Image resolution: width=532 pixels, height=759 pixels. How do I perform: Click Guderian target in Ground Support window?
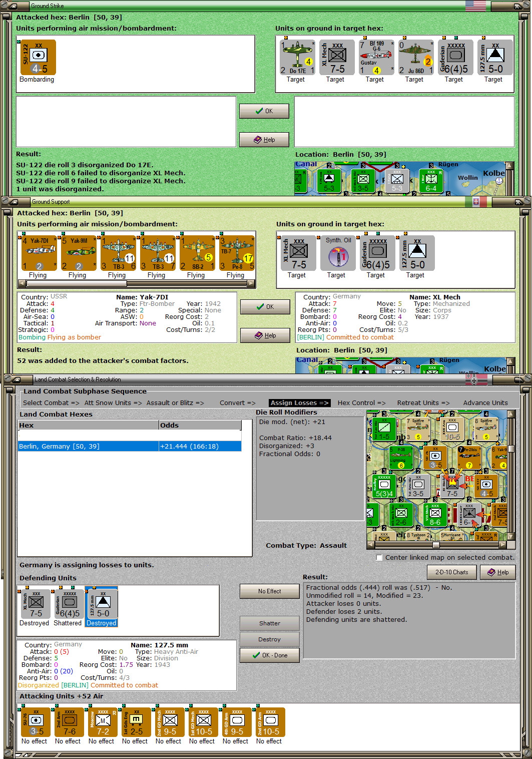(377, 253)
